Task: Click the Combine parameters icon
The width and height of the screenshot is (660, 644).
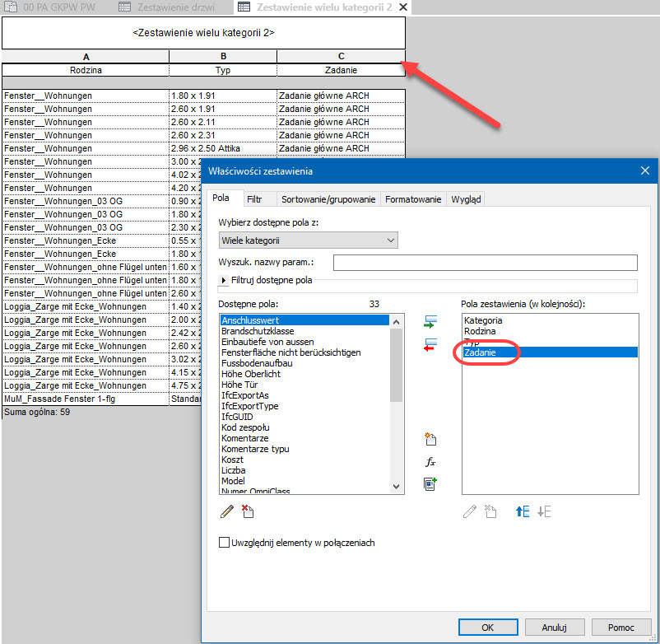Action: pyautogui.click(x=430, y=484)
